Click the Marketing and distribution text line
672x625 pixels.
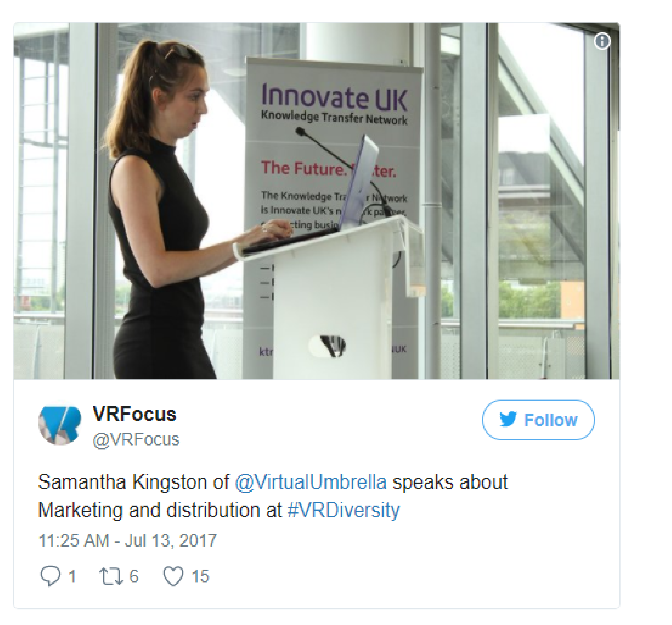219,510
